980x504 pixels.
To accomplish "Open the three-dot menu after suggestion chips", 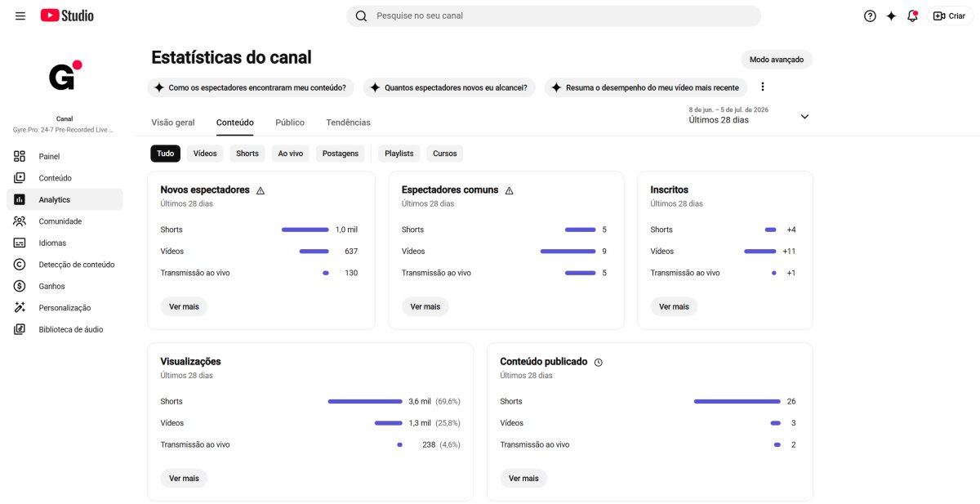I will pos(763,87).
